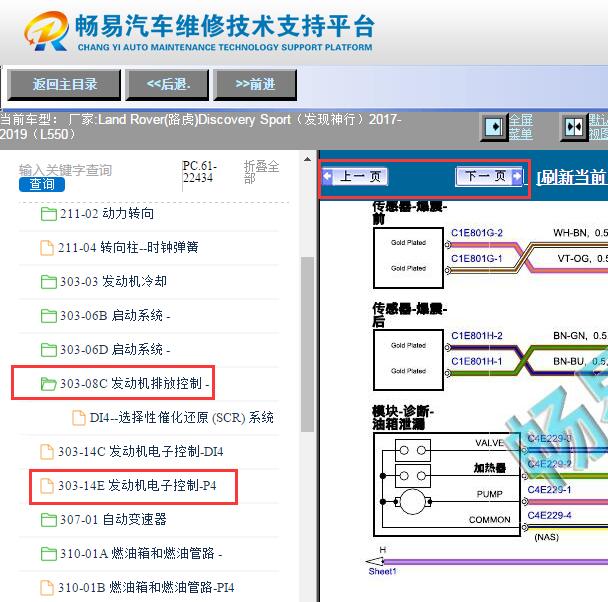The width and height of the screenshot is (608, 602).
Task: Click the folder icon of 211-02 动力转向
Action: (48, 214)
